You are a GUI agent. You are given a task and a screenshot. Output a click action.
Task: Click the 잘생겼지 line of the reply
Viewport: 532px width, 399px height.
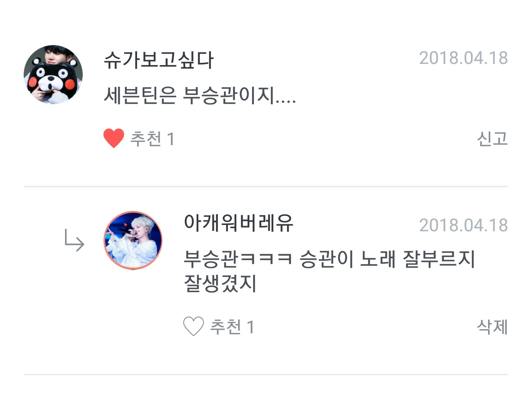point(220,284)
